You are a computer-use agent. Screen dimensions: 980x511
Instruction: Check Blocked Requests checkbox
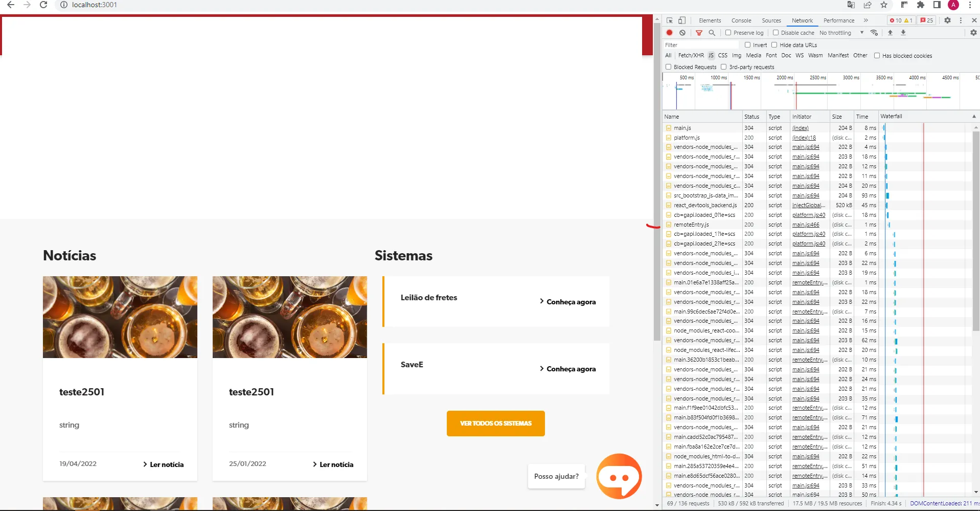[x=669, y=67]
